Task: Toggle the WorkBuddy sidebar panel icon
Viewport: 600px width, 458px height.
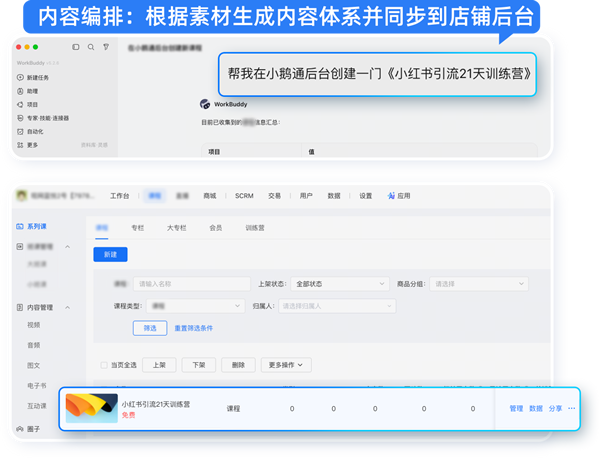Action: coord(76,47)
